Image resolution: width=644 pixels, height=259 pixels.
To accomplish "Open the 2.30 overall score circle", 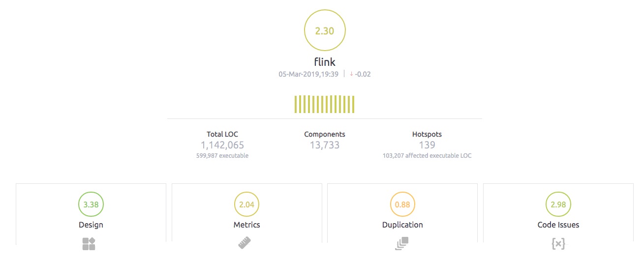I will pos(325,31).
